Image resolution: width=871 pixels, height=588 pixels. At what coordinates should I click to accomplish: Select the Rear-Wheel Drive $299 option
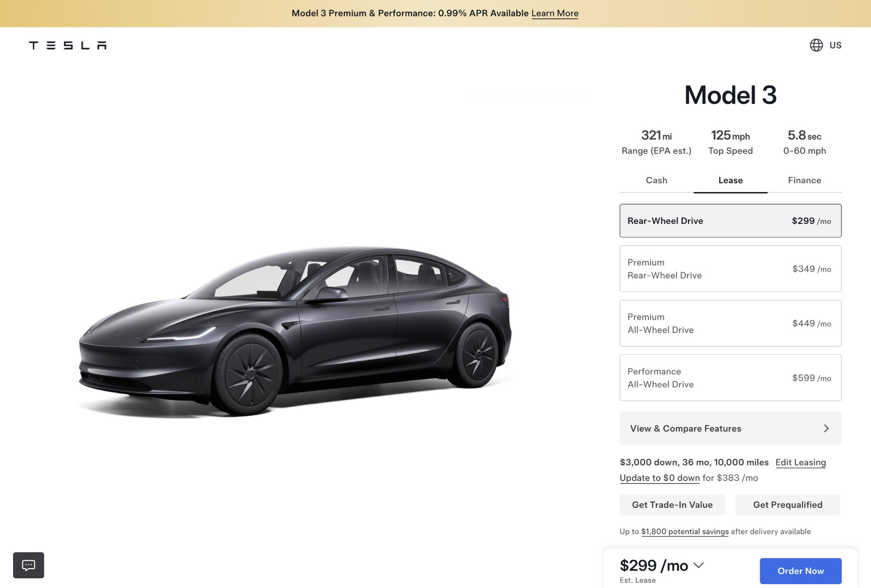pos(730,220)
